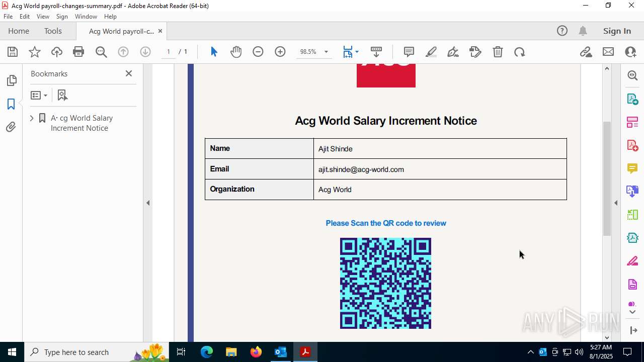Open Microsoft Edge from the taskbar
Image resolution: width=644 pixels, height=362 pixels.
point(207,352)
